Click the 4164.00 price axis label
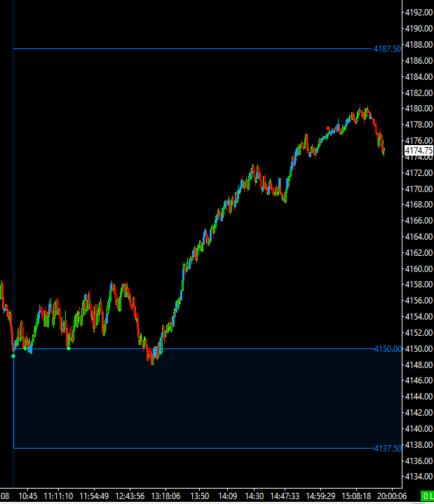Image resolution: width=434 pixels, height=504 pixels. [419, 236]
